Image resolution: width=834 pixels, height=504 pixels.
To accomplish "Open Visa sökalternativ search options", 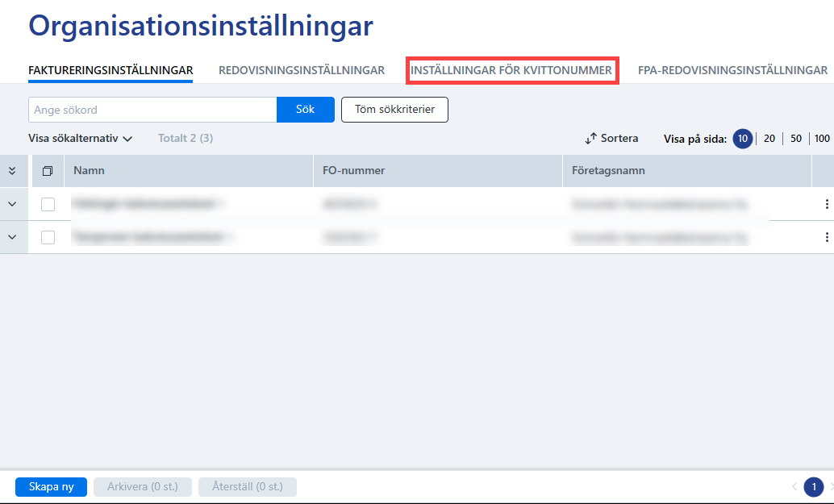I will 80,138.
